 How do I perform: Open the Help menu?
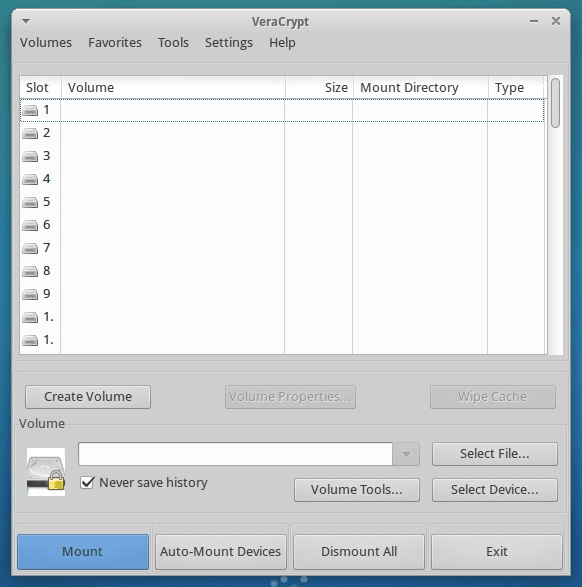[282, 43]
